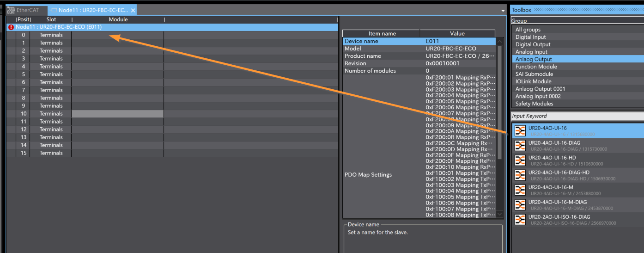
Task: Click the UR20-2AO-UI-ISO-16-DIAG module icon
Action: click(x=520, y=220)
